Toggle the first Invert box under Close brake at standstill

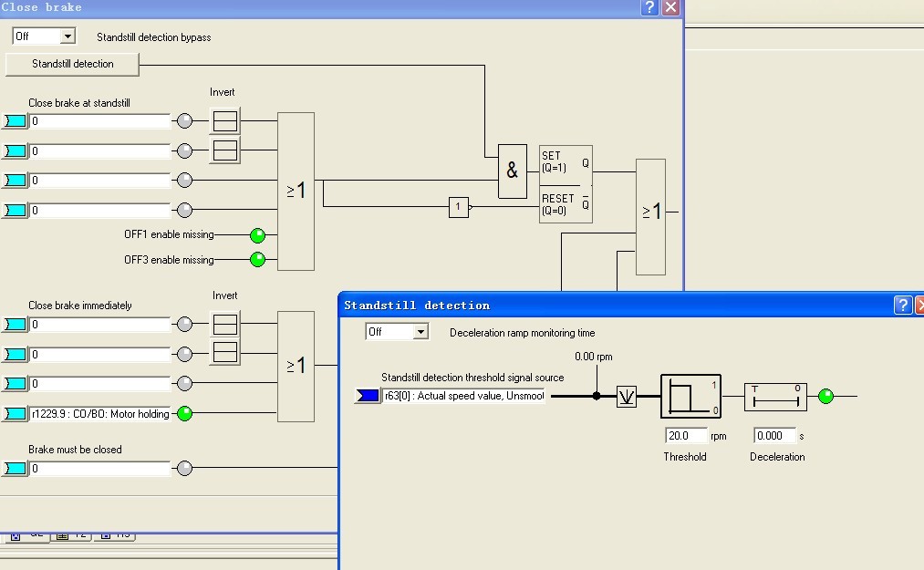[x=225, y=120]
